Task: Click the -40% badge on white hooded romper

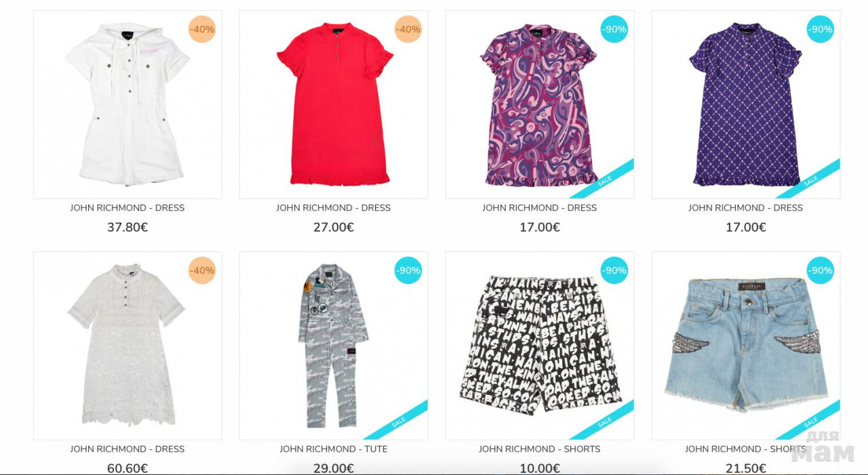Action: pos(202,29)
